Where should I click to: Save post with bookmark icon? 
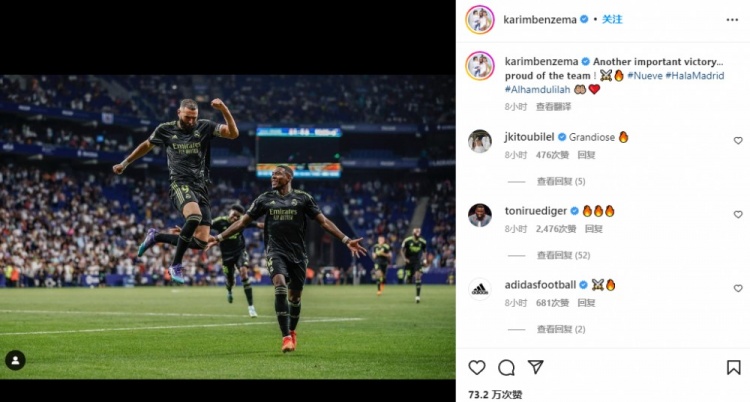[x=733, y=368]
